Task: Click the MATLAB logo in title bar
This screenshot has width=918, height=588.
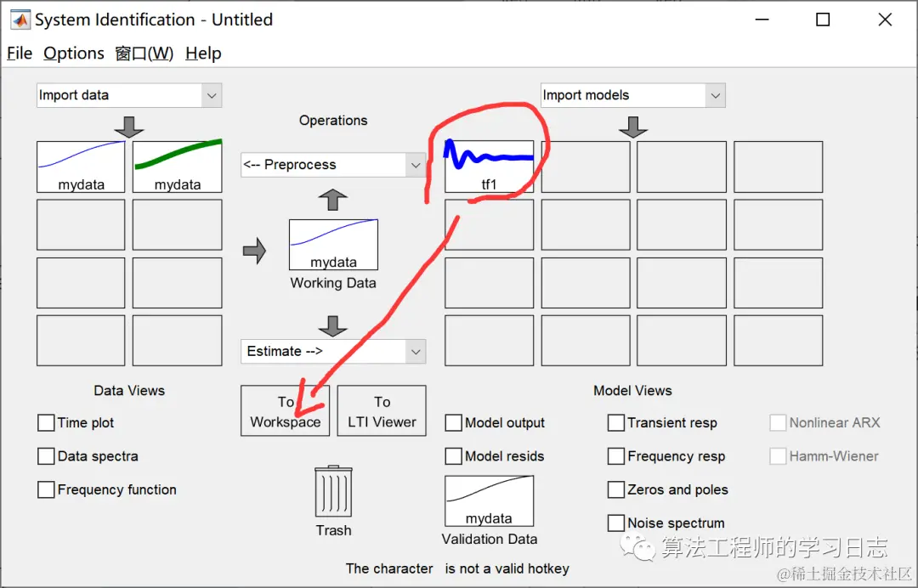Action: pyautogui.click(x=20, y=20)
